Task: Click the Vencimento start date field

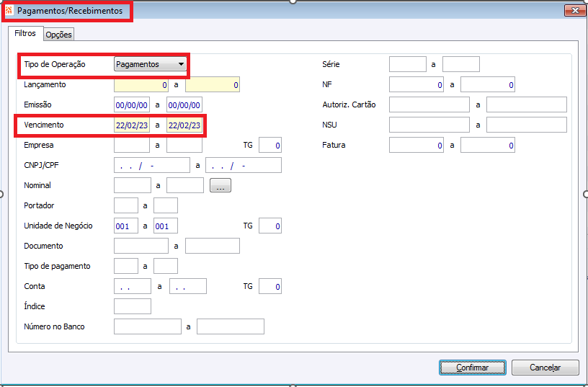Action: coord(132,125)
